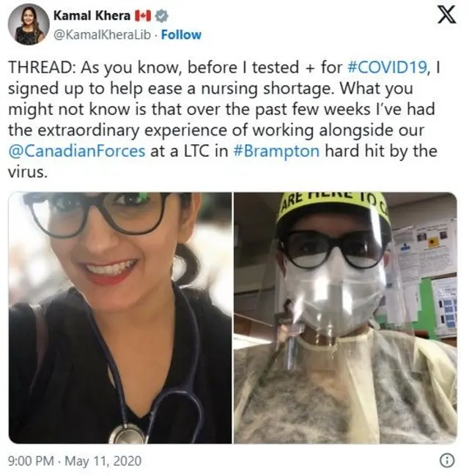469x476 pixels.
Task: Visit the @KamalKheraLib handle
Action: pyautogui.click(x=102, y=34)
